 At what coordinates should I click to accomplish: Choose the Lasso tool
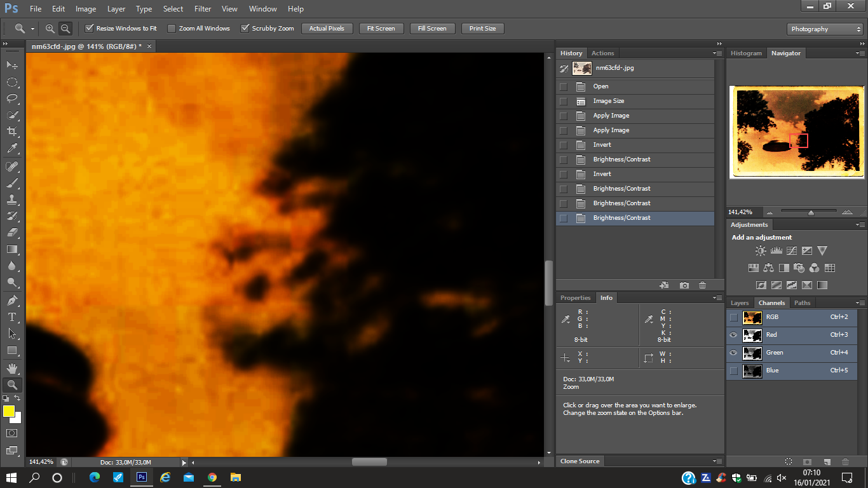click(x=11, y=98)
